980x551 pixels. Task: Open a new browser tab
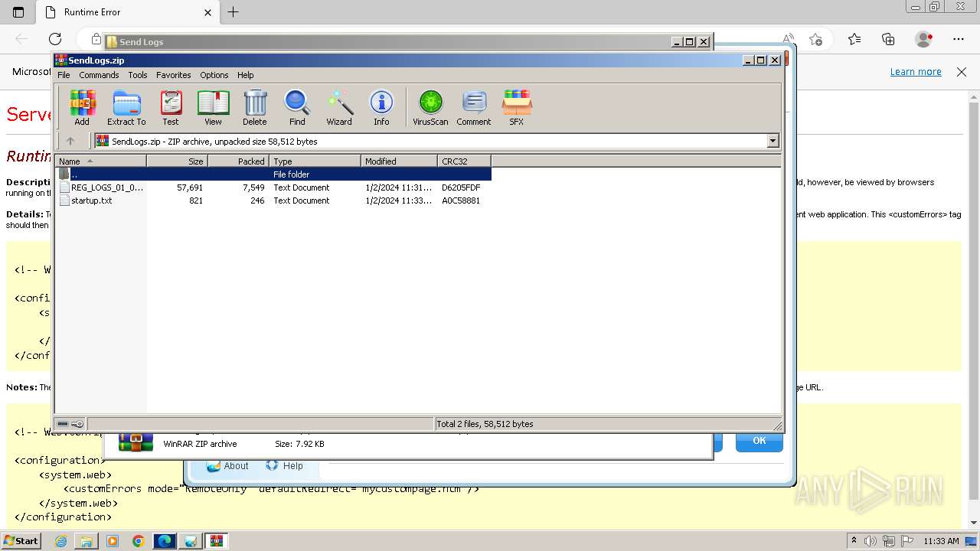234,12
